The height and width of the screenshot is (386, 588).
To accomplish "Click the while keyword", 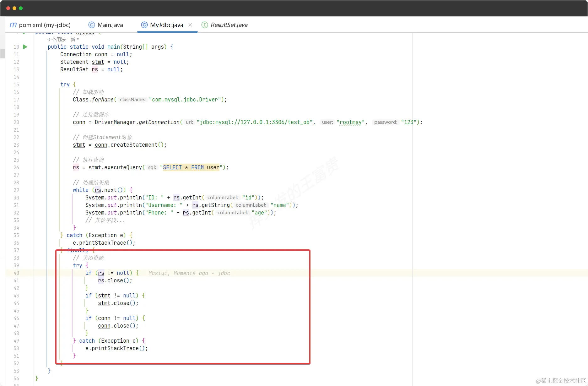I will point(81,190).
